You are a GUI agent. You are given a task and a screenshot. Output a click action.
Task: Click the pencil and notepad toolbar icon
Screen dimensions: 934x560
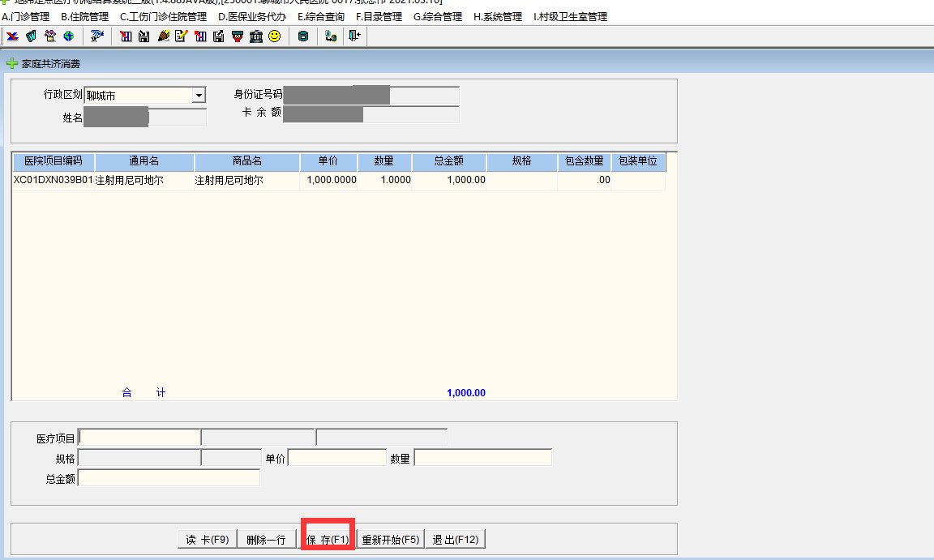[x=181, y=36]
